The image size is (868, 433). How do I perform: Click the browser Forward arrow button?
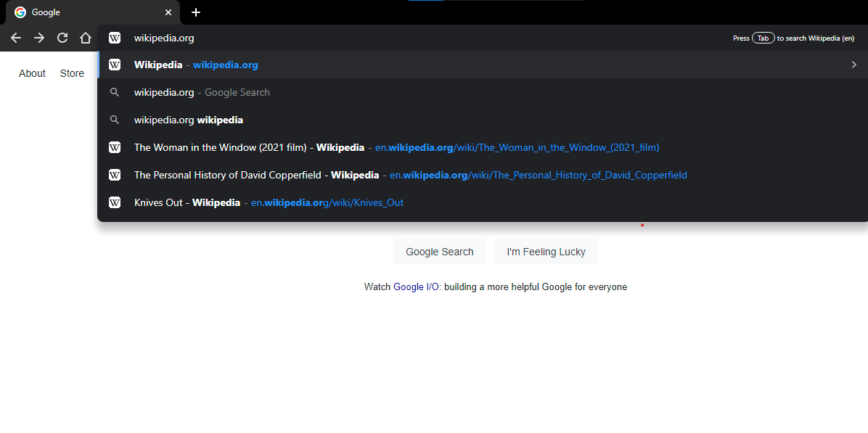[39, 38]
